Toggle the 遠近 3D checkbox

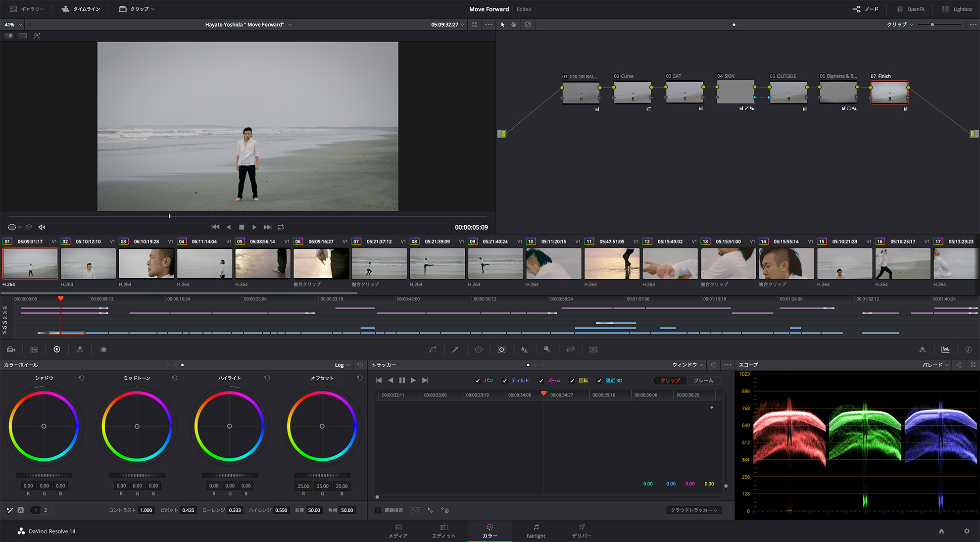click(599, 381)
